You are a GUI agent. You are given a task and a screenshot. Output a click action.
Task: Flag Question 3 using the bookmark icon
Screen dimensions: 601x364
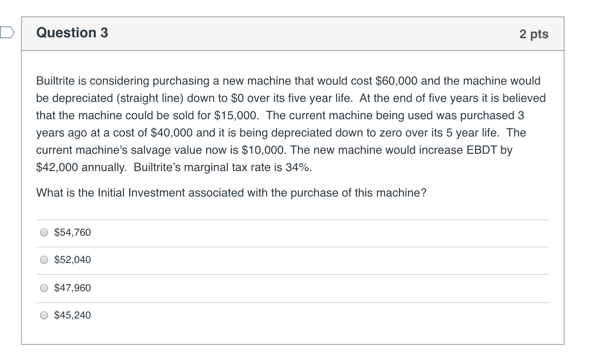7,33
